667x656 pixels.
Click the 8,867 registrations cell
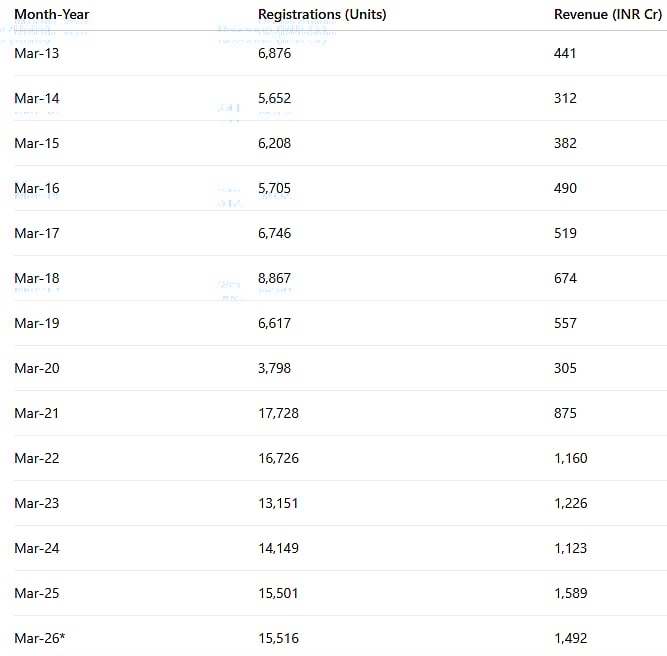pos(274,278)
